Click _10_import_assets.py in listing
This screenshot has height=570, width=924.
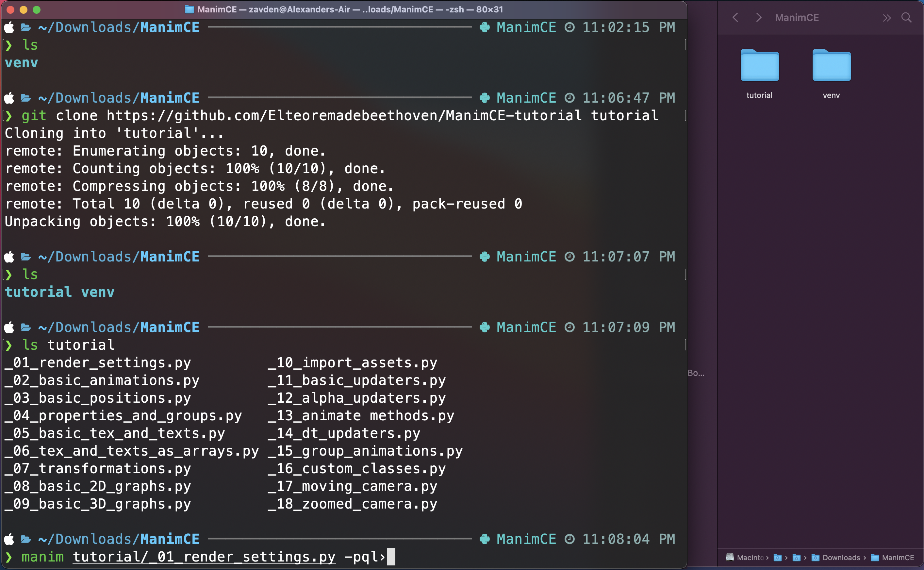[x=352, y=363]
